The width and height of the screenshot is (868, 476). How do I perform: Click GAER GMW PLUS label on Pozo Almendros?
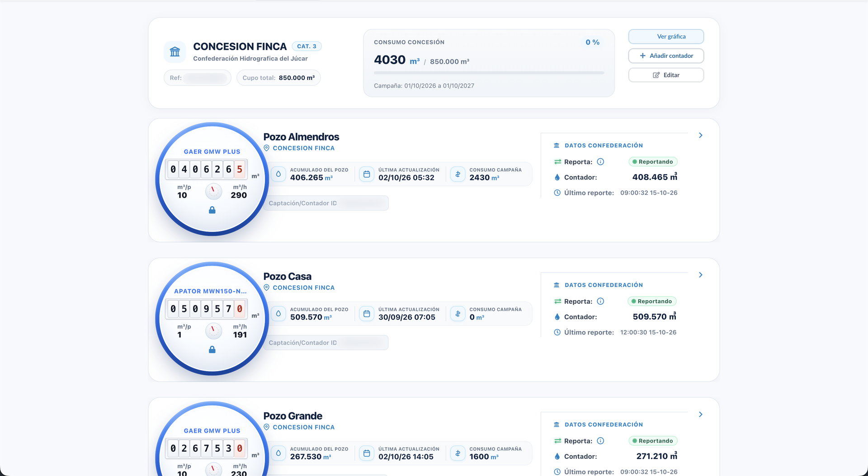click(x=212, y=152)
